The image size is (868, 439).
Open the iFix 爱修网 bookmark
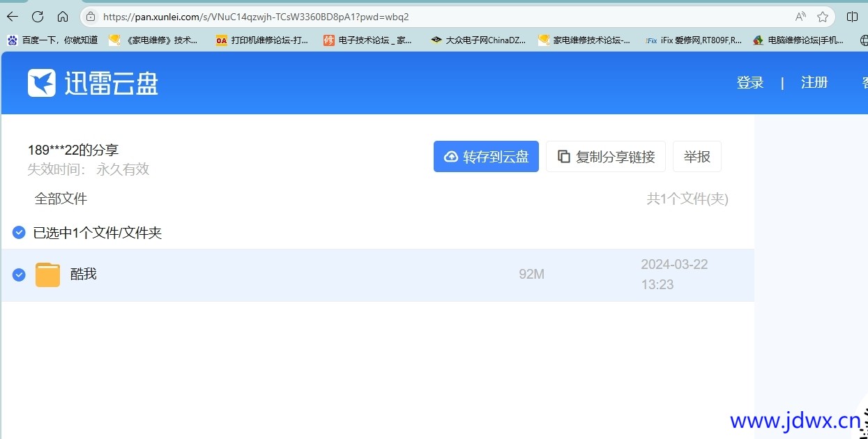[x=694, y=40]
